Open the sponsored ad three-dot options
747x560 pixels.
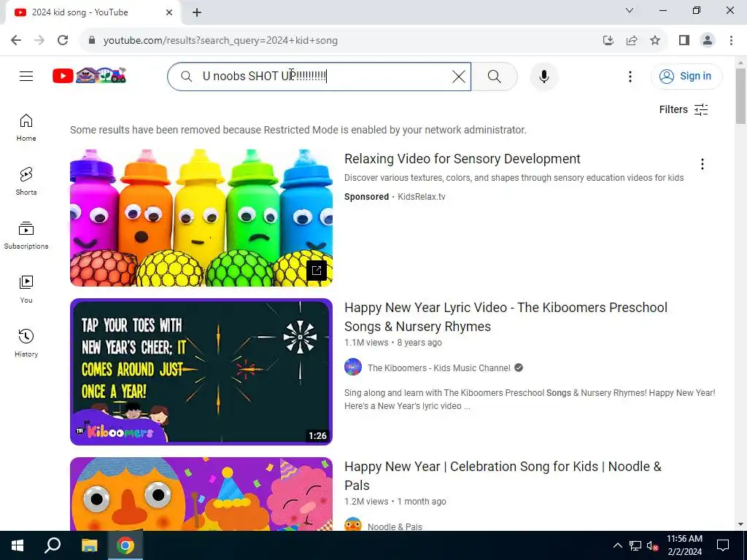[x=703, y=164]
